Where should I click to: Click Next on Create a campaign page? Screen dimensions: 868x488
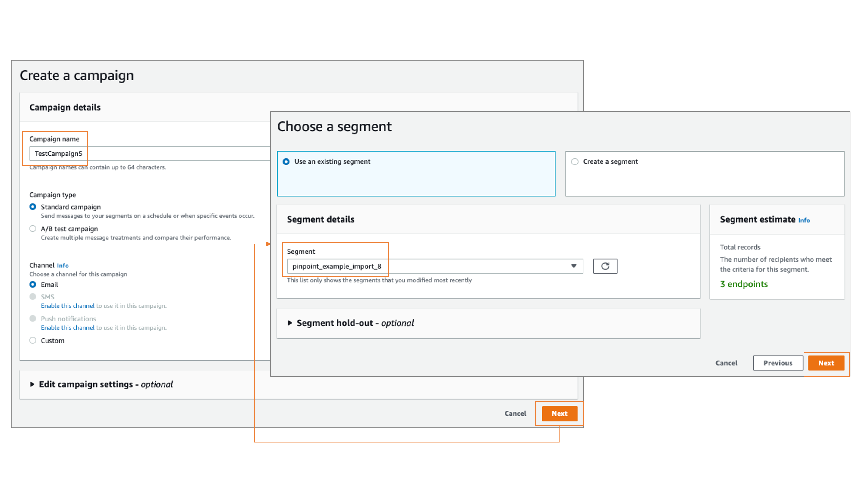tap(559, 414)
